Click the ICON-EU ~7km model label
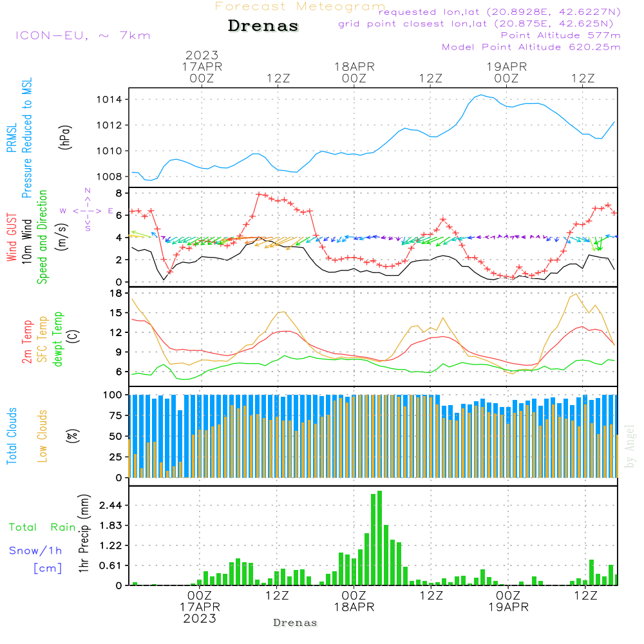Screen dimensions: 644x644 pyautogui.click(x=83, y=35)
